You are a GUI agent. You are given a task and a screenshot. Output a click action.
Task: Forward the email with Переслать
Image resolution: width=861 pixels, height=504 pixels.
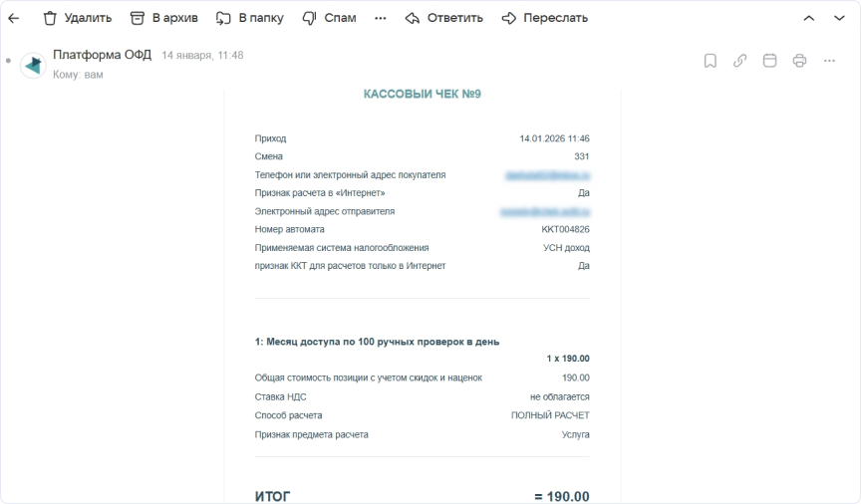(544, 18)
